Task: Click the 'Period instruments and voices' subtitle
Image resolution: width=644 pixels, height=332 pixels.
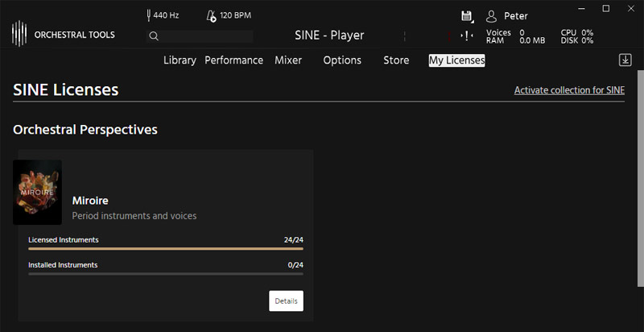Action: pyautogui.click(x=134, y=216)
